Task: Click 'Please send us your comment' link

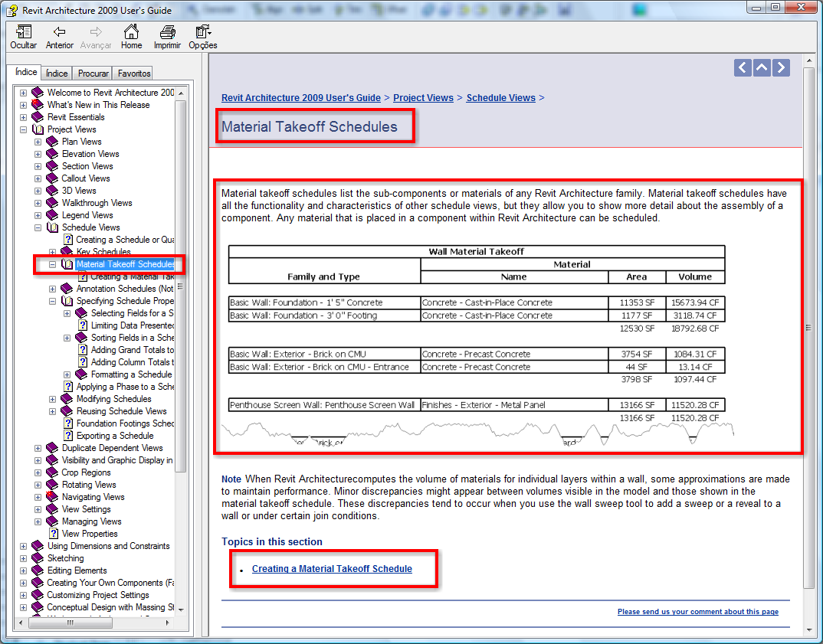Action: click(x=697, y=612)
